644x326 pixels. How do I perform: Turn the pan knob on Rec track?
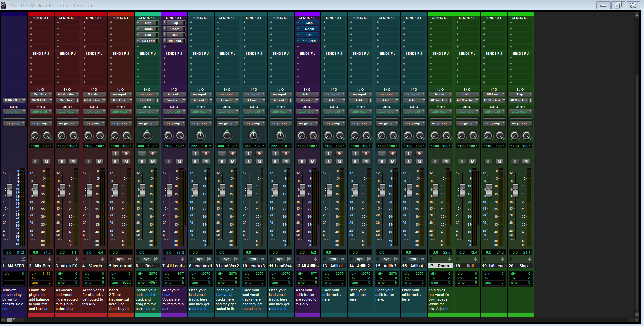tap(147, 136)
